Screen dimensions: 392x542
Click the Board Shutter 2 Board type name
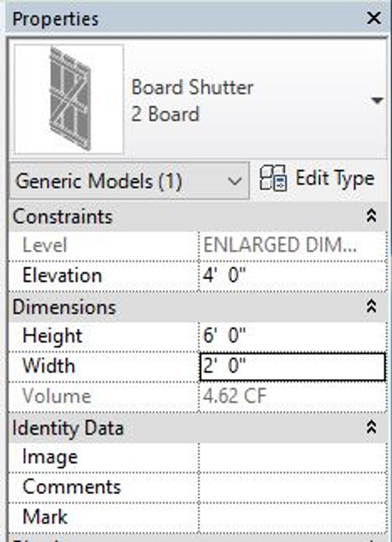192,101
